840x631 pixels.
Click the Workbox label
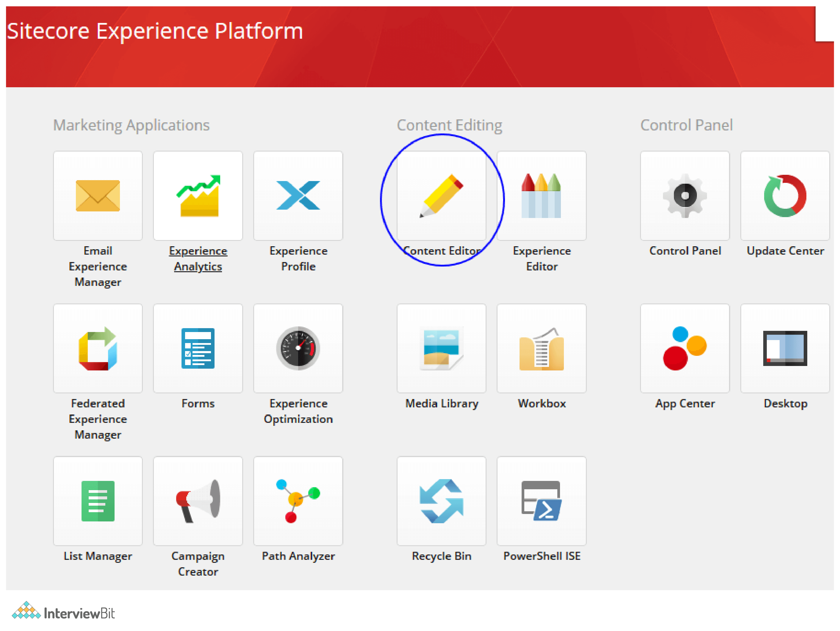tap(542, 403)
